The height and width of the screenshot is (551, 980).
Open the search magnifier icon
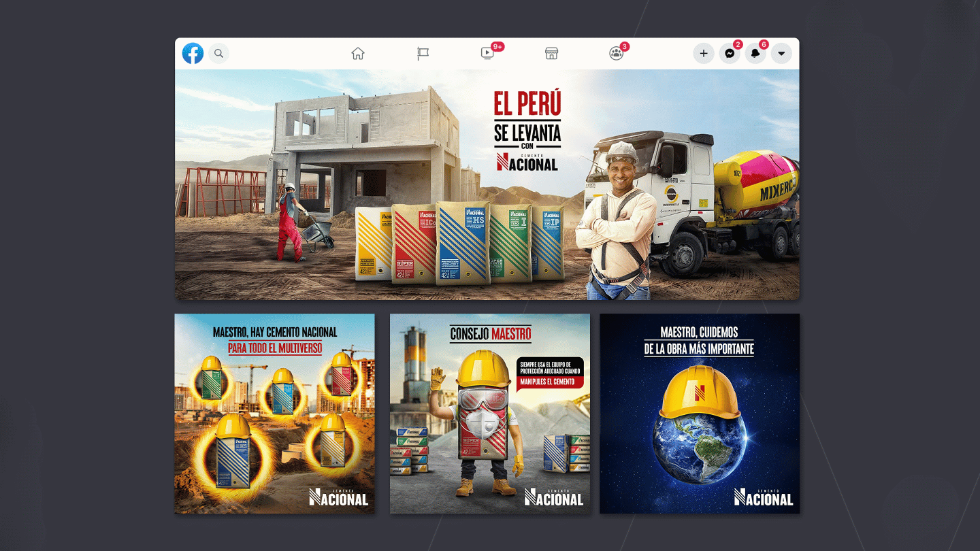pos(218,53)
